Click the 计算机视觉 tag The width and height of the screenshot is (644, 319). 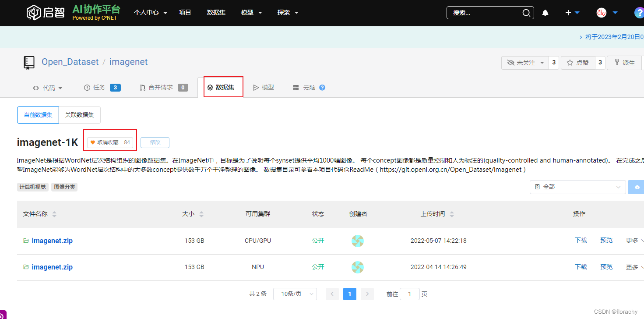33,187
